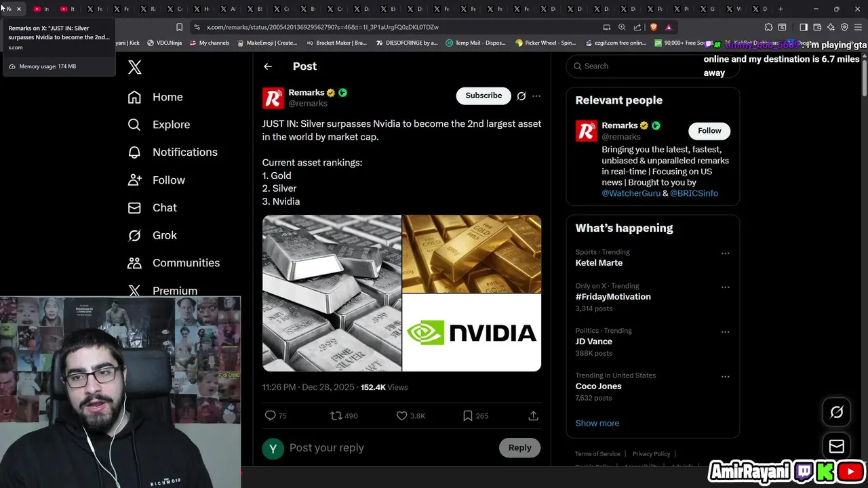Open more options for Coco Jones trend
This screenshot has height=488, width=868.
pos(725,377)
